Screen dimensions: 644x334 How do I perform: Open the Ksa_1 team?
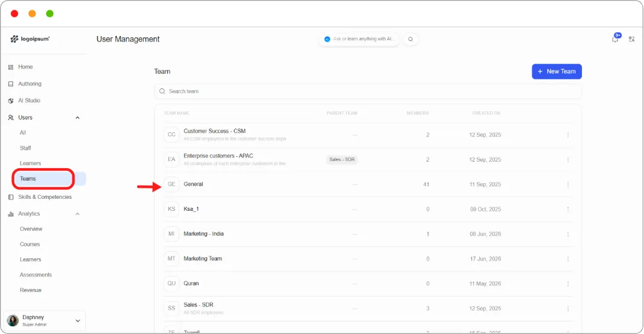191,209
